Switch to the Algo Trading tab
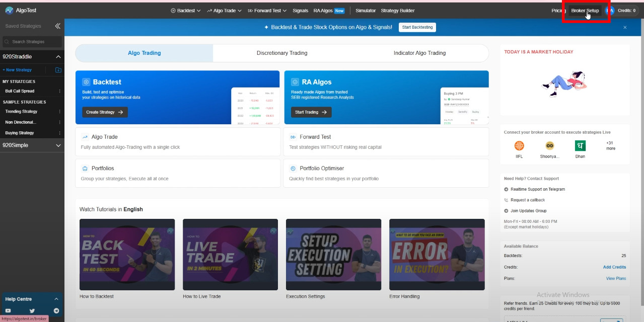Screen dimensions: 644x322 tap(145, 53)
